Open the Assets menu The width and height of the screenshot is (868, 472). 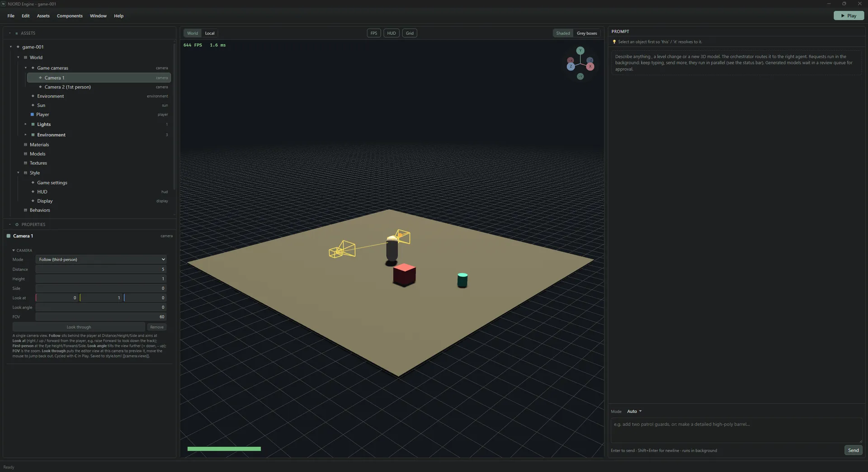coord(43,16)
